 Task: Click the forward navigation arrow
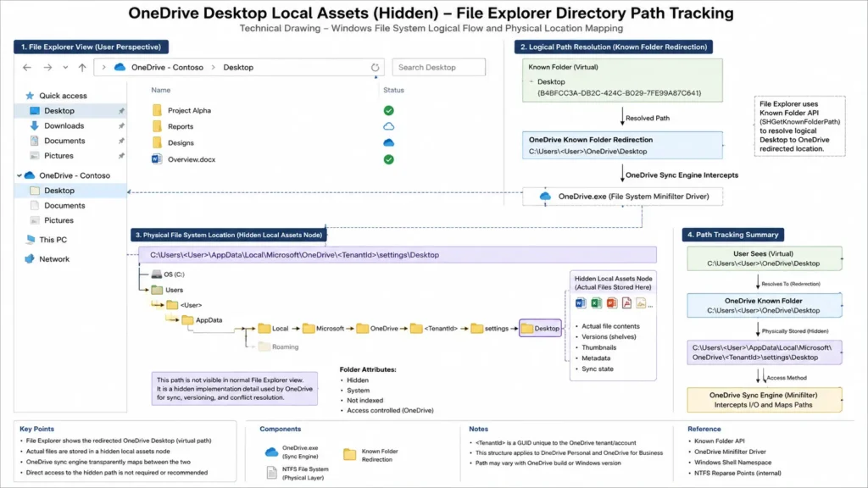coord(47,68)
